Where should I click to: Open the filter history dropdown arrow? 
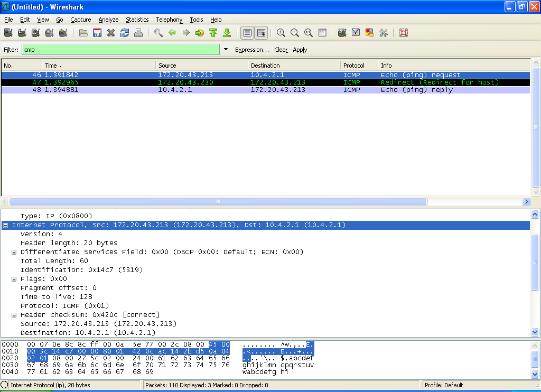(x=226, y=49)
